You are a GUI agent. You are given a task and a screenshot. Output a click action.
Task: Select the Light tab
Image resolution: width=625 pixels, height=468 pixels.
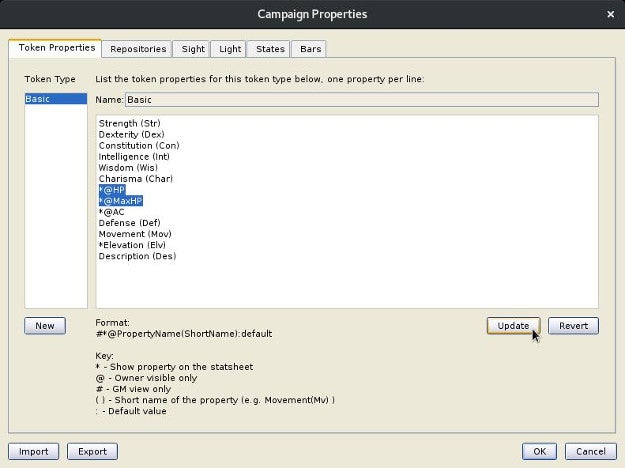(x=230, y=49)
